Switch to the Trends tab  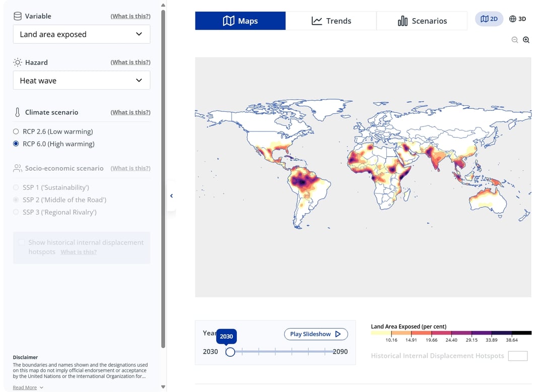pos(331,21)
